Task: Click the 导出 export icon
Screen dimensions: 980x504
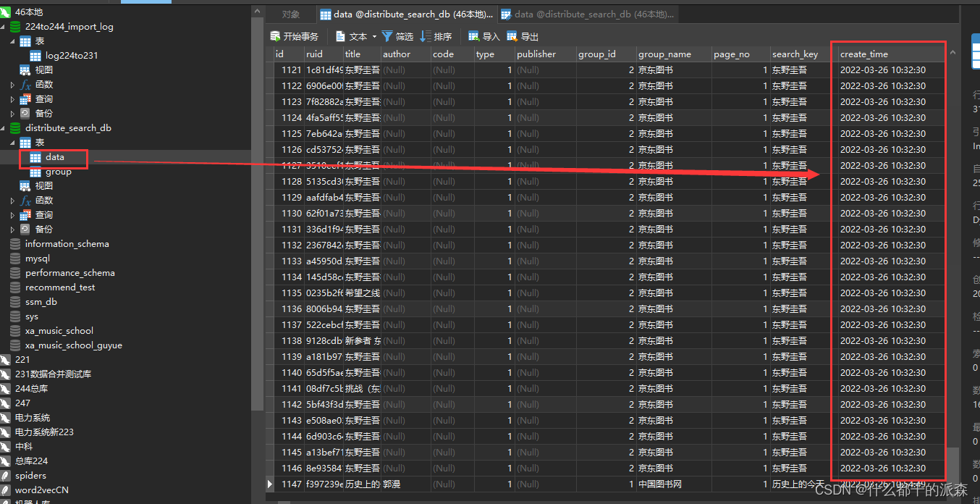Action: coord(512,36)
